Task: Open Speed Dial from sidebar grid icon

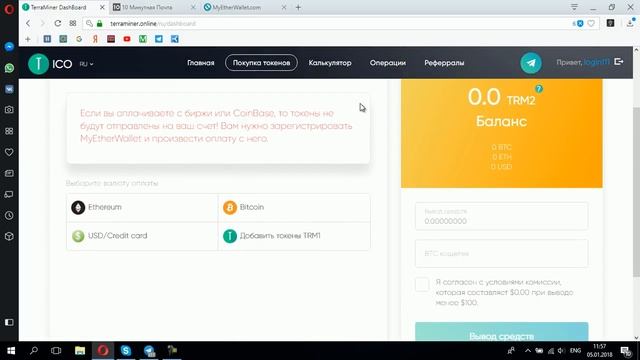Action: [9, 131]
